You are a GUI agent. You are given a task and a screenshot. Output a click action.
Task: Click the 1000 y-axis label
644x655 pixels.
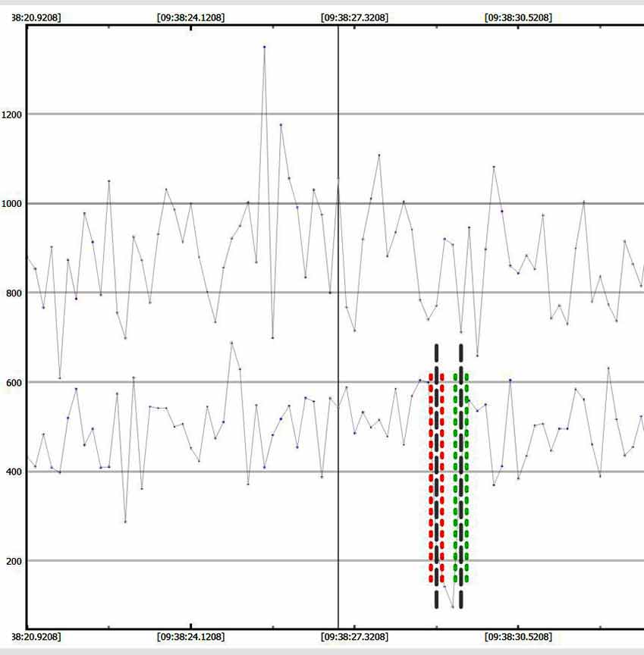[11, 204]
